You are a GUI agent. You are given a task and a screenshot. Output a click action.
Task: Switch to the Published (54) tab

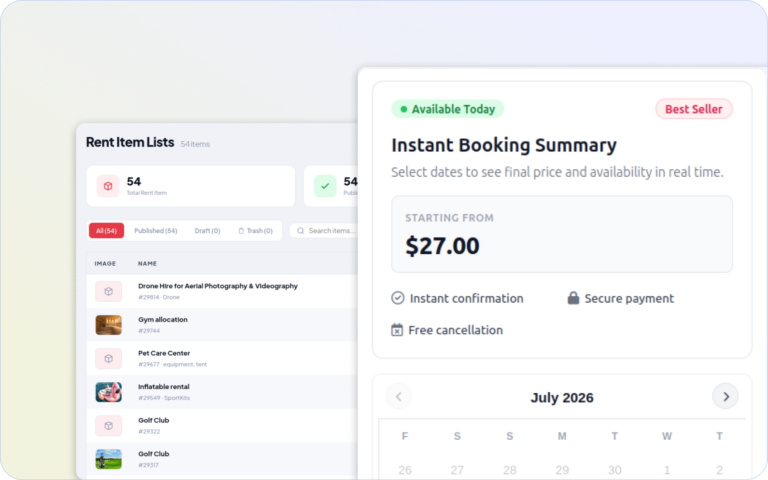point(156,231)
